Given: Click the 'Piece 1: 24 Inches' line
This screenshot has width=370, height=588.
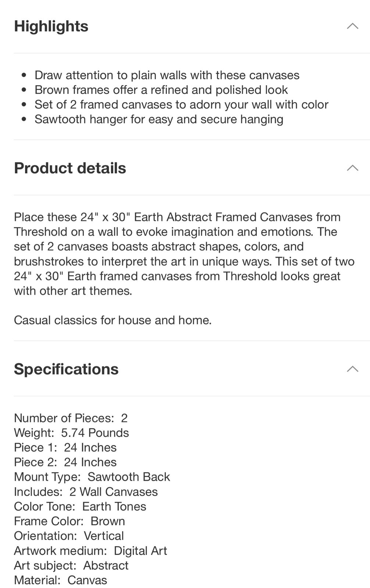Looking at the screenshot, I should coord(65,448).
